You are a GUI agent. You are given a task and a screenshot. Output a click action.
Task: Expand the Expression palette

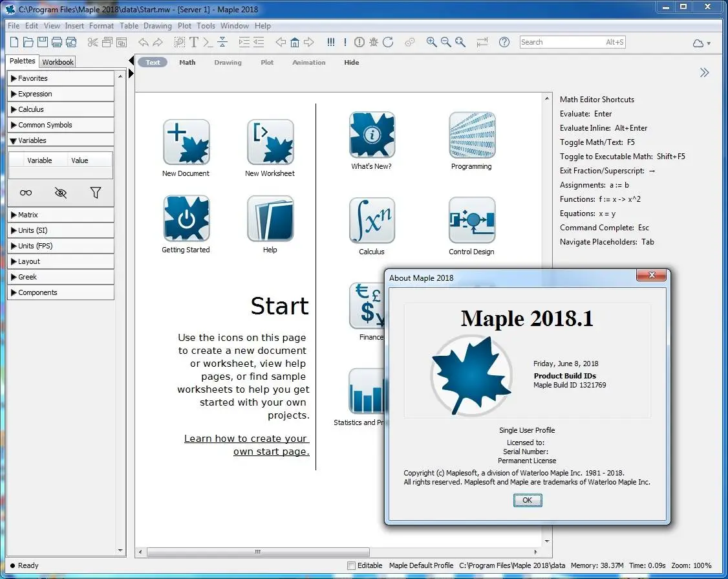(x=61, y=94)
